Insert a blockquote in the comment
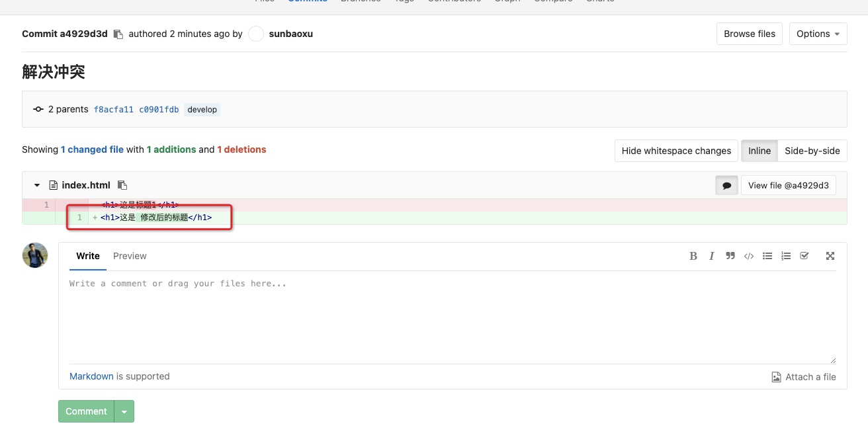This screenshot has height=445, width=868. pos(730,256)
